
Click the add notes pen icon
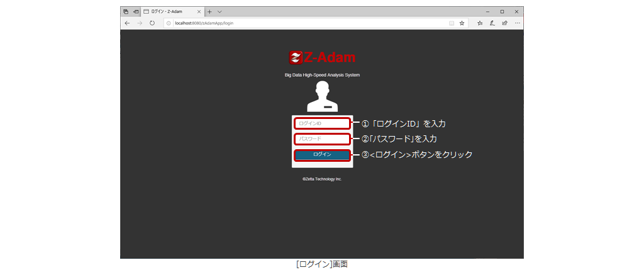[x=492, y=23]
